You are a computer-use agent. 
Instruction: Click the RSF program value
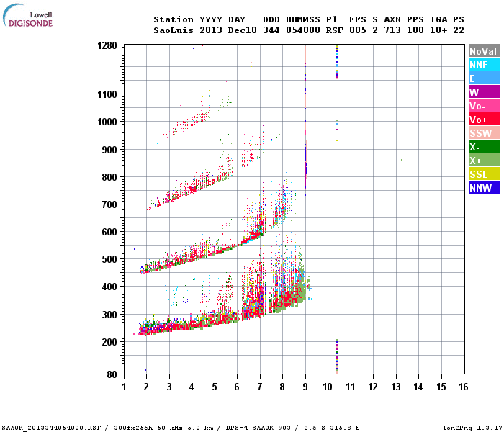click(x=334, y=30)
